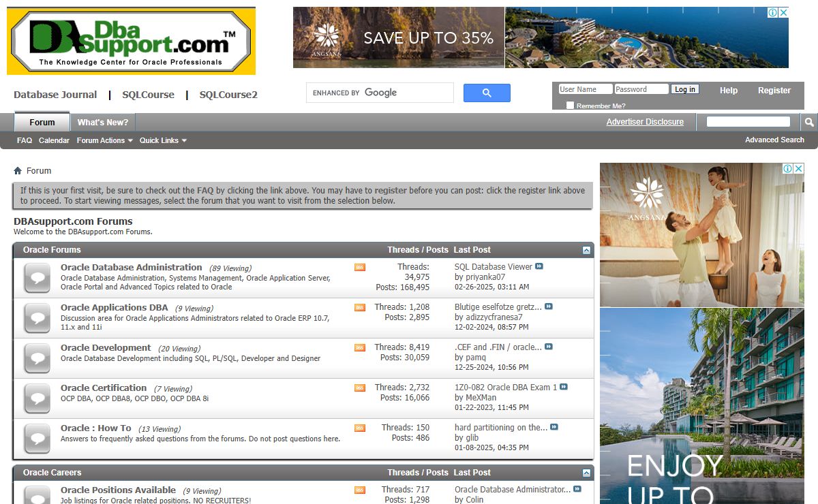Viewport: 818px width, 504px height.
Task: Close the top banner ad with X
Action: (784, 12)
